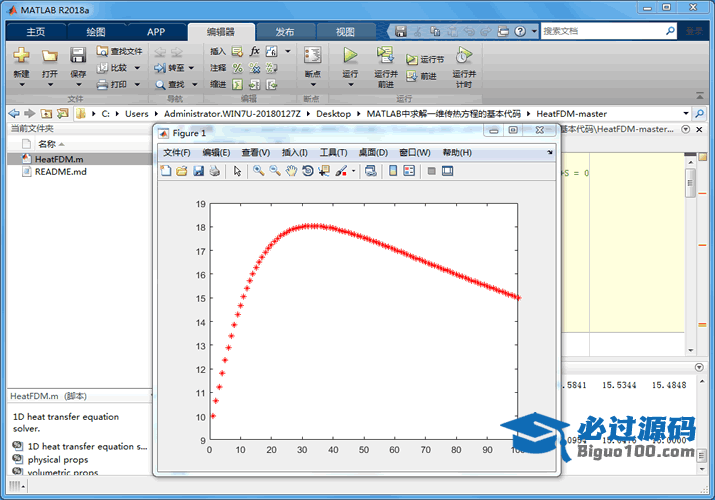Toggle the Insert Legend icon in Figure 1
This screenshot has width=715, height=500.
pyautogui.click(x=409, y=171)
